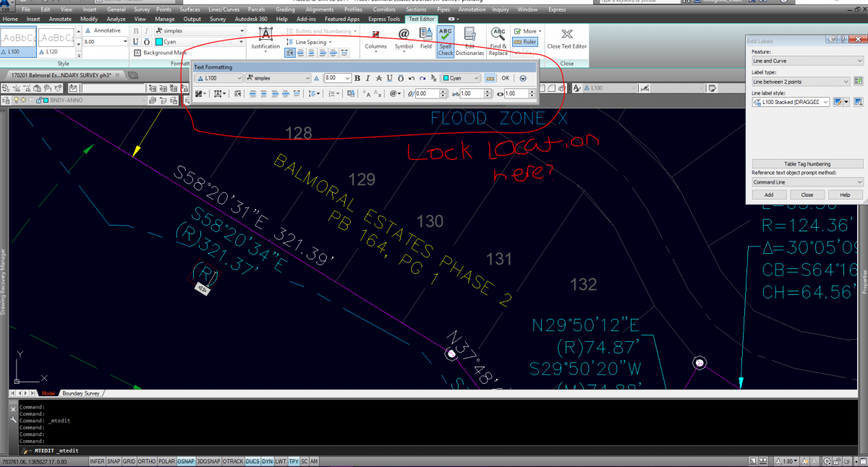Open the Cyan color dropdown in Text Formatting
Viewport: 868px width, 467px height.
(x=461, y=78)
